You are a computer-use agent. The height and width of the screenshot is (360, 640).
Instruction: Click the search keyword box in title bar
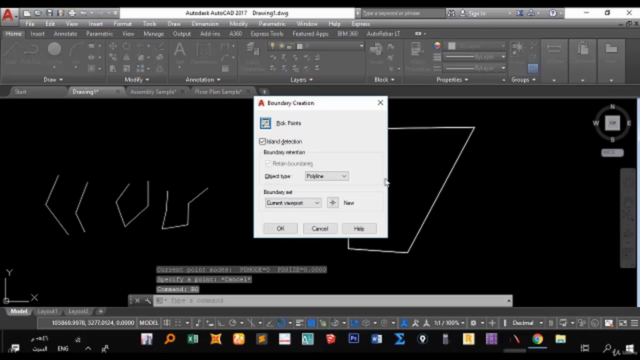pyautogui.click(x=402, y=13)
